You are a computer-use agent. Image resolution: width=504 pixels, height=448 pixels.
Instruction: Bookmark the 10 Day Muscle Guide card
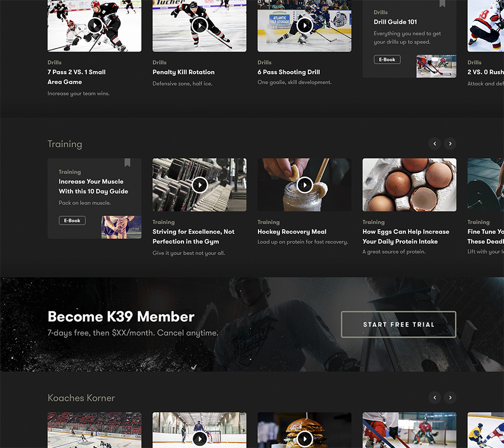pos(128,162)
